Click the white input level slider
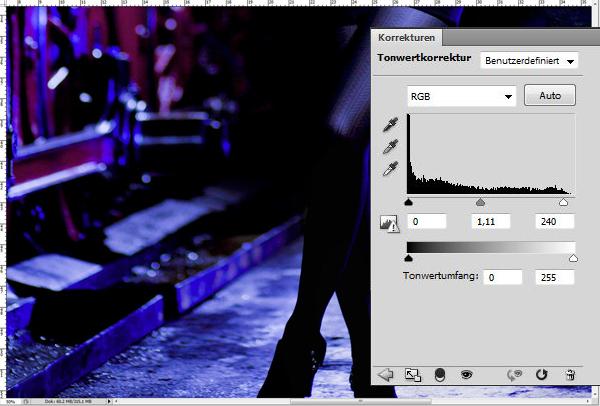Image resolution: width=600 pixels, height=406 pixels. [563, 202]
